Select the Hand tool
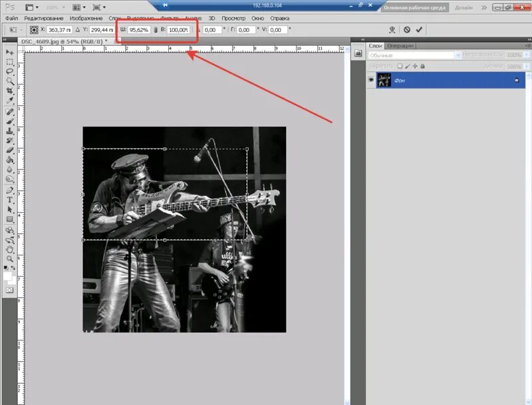This screenshot has height=405, width=532. [10, 249]
